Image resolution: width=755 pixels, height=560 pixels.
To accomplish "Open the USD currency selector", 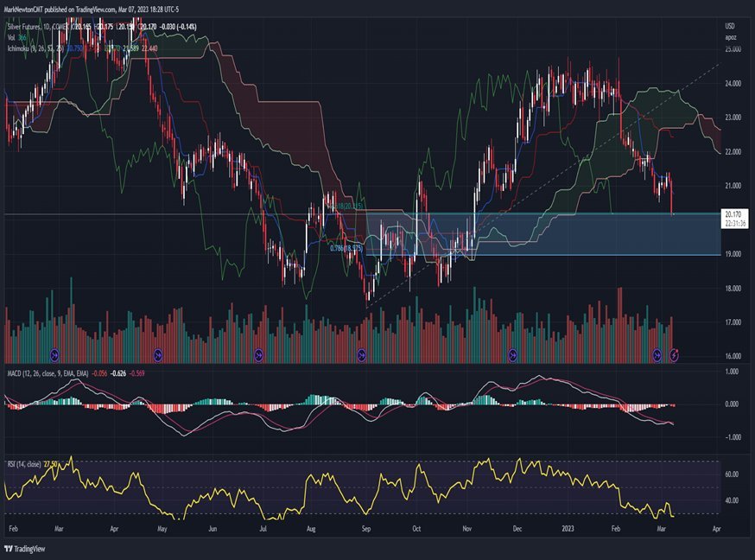I will [x=730, y=27].
